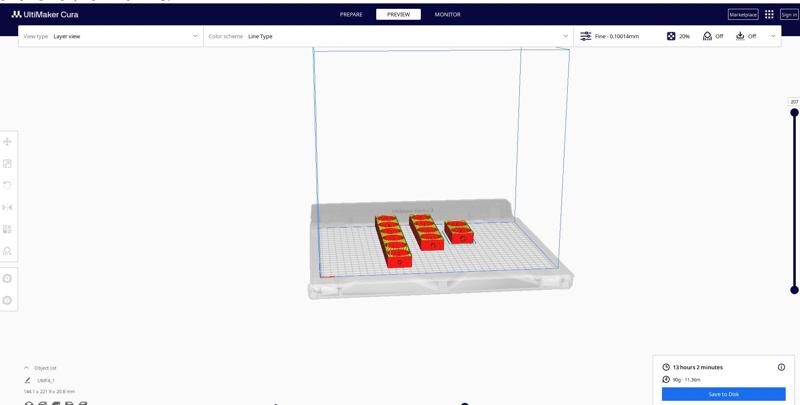
Task: Click the lower circular icon in lower left toolbar group
Action: pyautogui.click(x=7, y=300)
